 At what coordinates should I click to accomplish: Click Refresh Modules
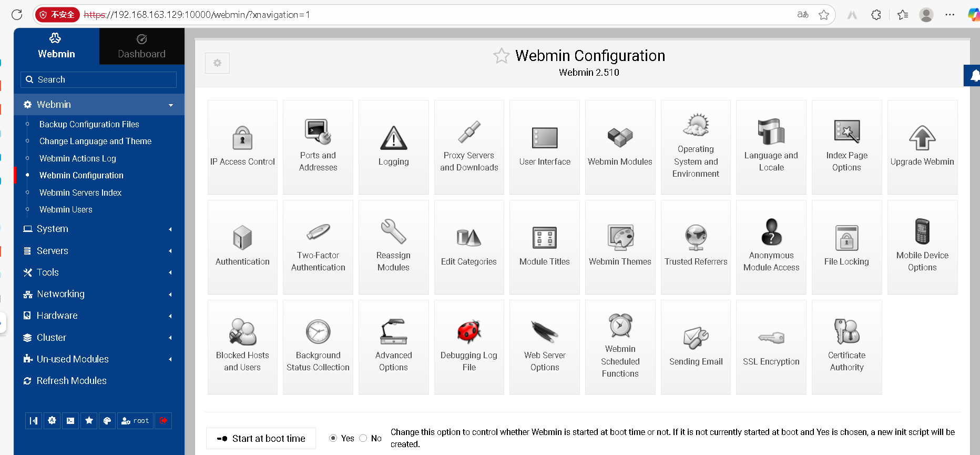tap(72, 381)
